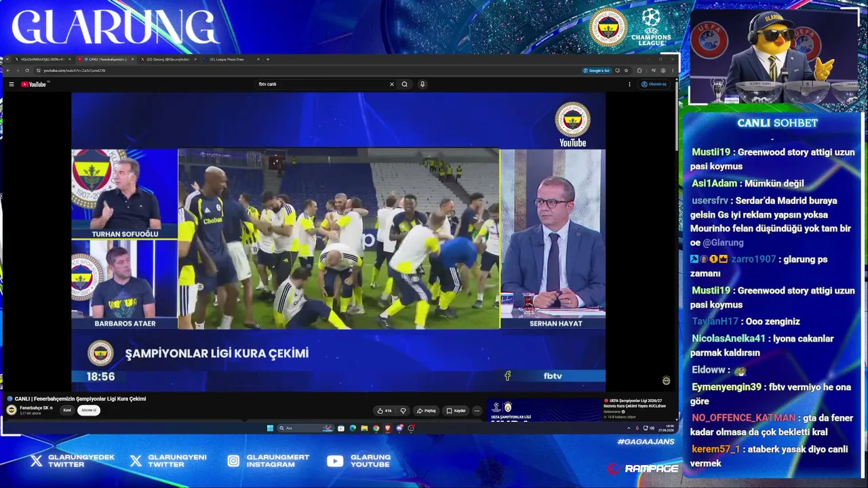Click chat username 'Eymenyengin39'

tap(726, 387)
